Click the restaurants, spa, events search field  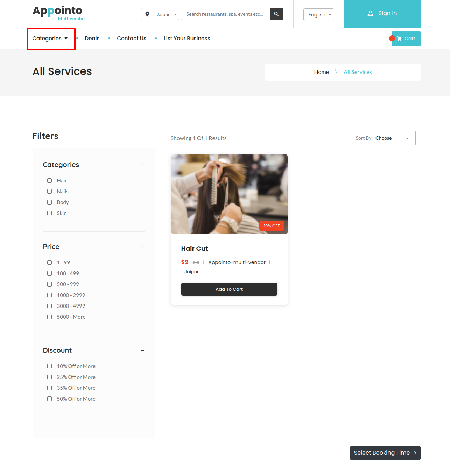click(225, 14)
